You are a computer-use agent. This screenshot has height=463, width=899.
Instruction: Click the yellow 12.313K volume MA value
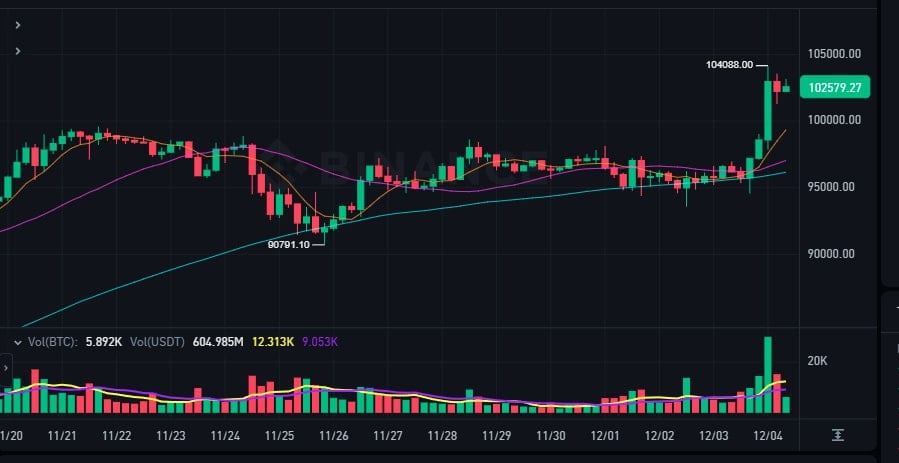(272, 342)
